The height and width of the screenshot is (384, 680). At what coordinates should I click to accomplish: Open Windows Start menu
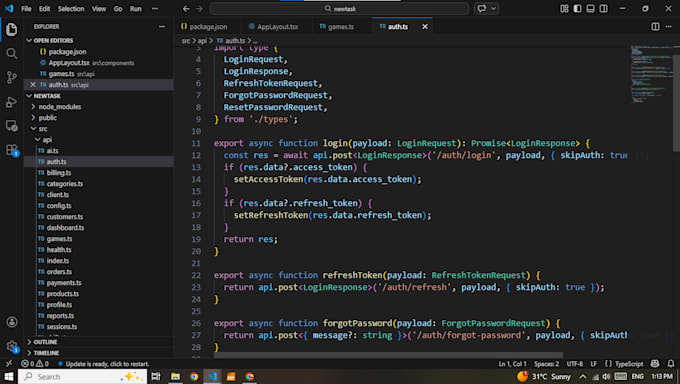coord(9,376)
